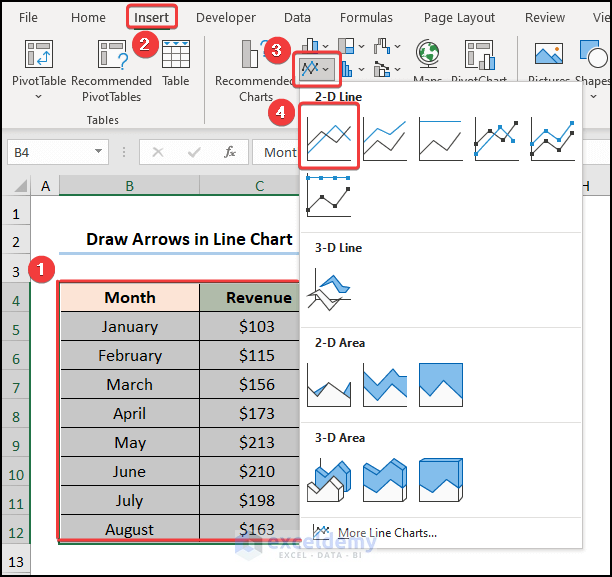This screenshot has width=612, height=577.
Task: Insert a Table from the ribbon
Action: pyautogui.click(x=175, y=58)
